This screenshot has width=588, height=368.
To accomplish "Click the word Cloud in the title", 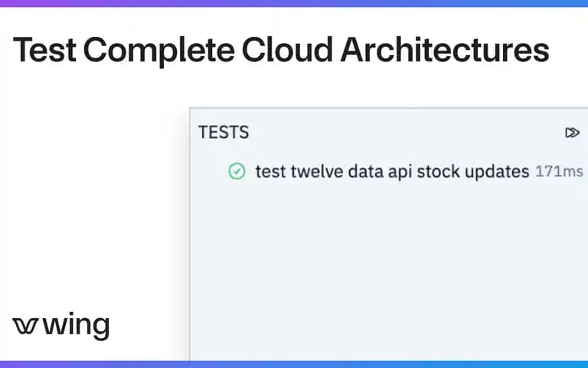I will click(287, 50).
